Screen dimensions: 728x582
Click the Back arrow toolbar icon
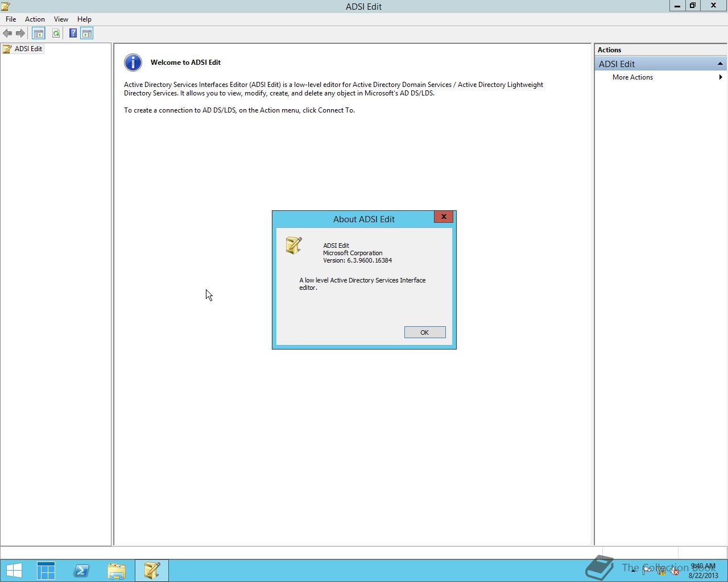click(7, 34)
